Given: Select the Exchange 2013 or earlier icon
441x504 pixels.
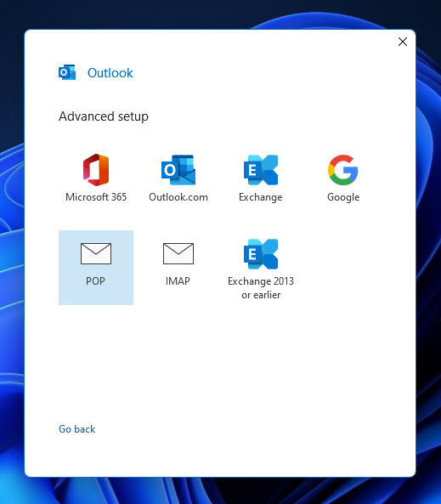Looking at the screenshot, I should [x=261, y=254].
